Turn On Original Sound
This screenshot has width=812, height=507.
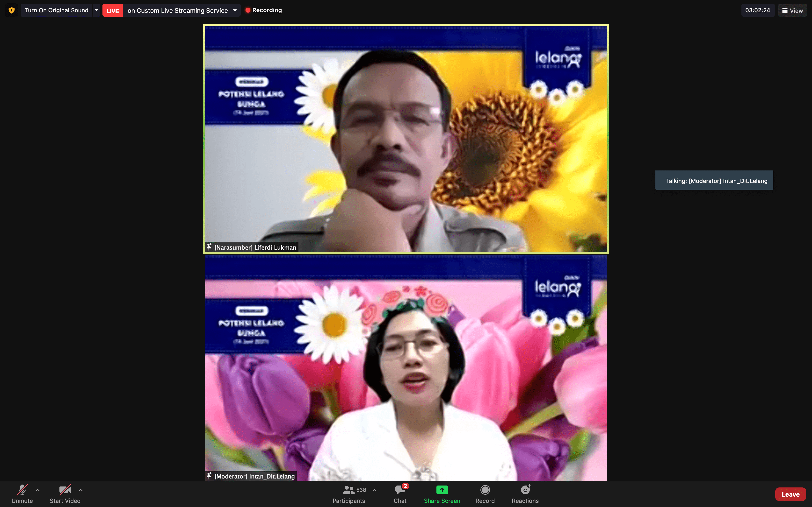[56, 10]
